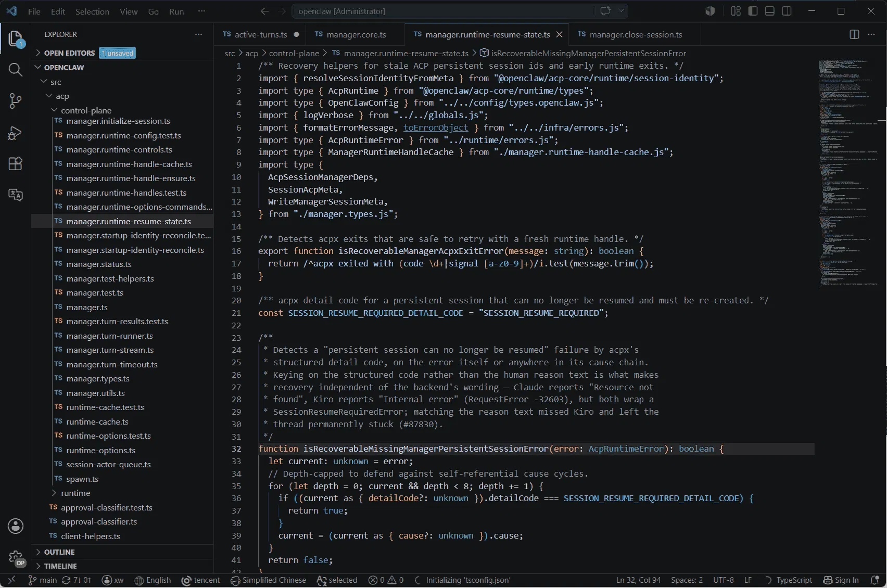Open the Extensions view

click(x=16, y=164)
